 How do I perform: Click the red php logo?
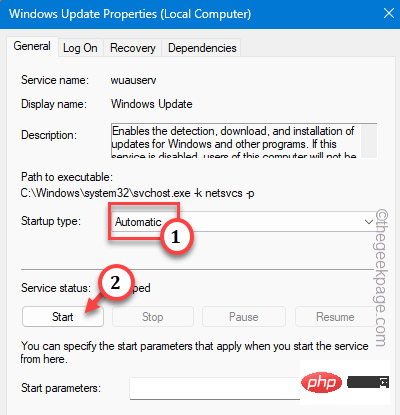[x=321, y=382]
